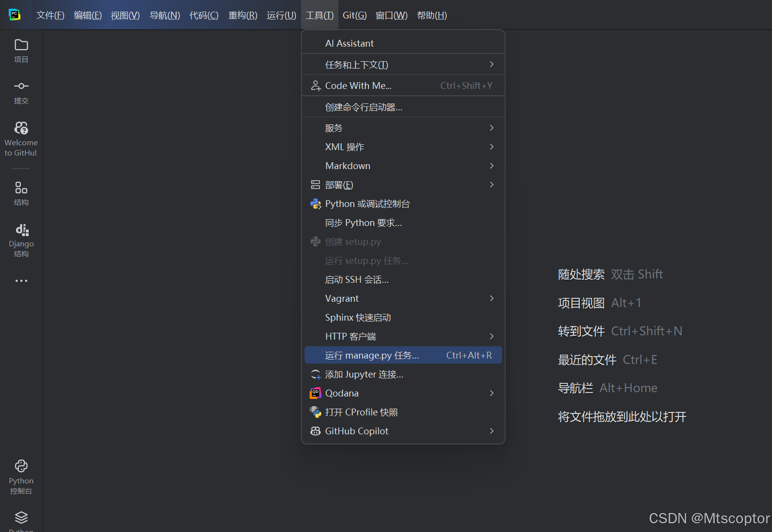
Task: Click the 项目视图 Alt+1 hint text
Action: click(599, 303)
